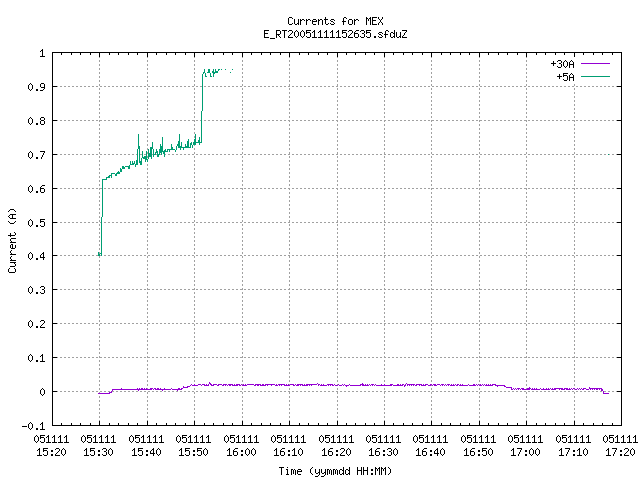Click the 'Time (yymmdd HH:MM)' x-axis label
The height and width of the screenshot is (480, 640).
(x=335, y=471)
